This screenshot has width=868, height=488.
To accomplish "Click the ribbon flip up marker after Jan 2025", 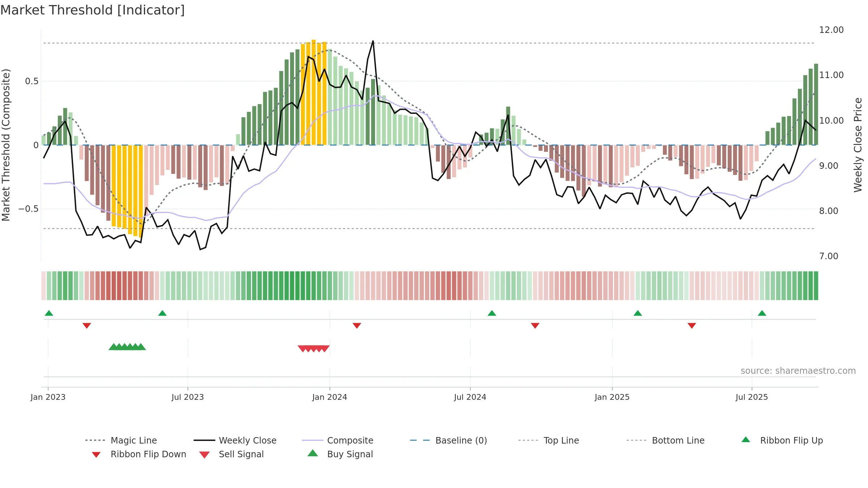I will (638, 313).
